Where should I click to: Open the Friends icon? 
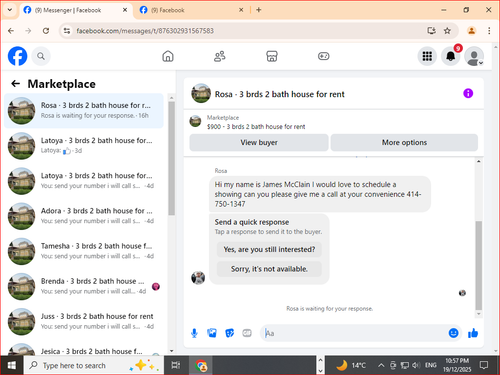coord(220,56)
